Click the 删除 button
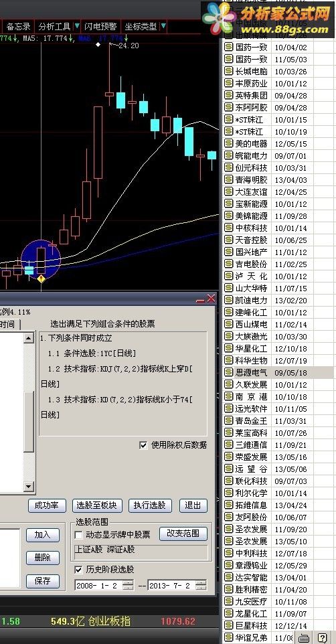336x644 pixels. pyautogui.click(x=43, y=558)
